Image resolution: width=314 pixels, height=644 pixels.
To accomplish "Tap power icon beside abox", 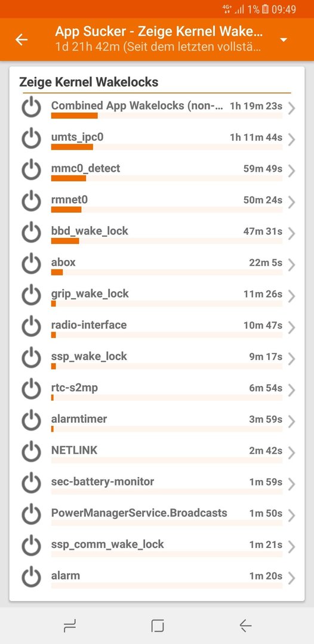I will point(31,264).
